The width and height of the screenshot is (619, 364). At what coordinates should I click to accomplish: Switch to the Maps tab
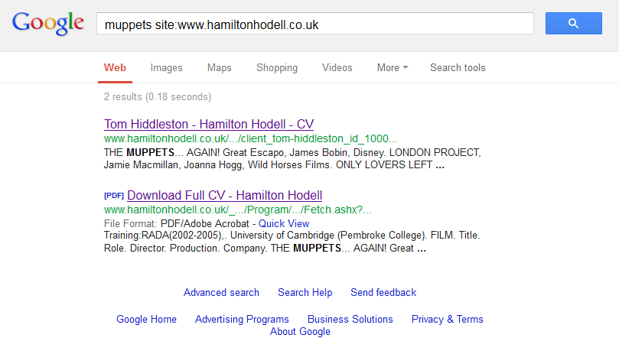tap(219, 68)
